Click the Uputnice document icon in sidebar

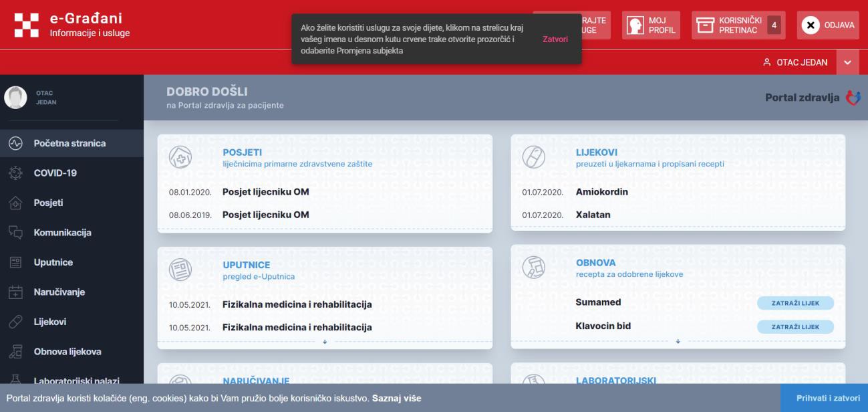click(x=15, y=263)
